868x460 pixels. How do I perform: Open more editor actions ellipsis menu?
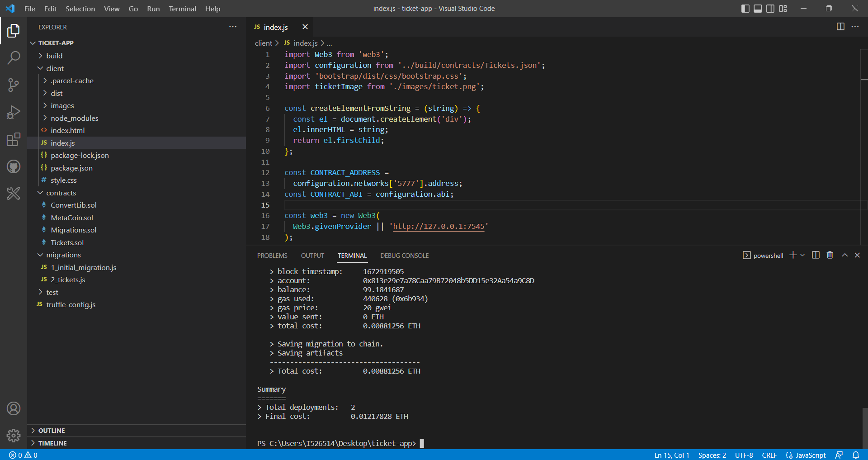855,27
